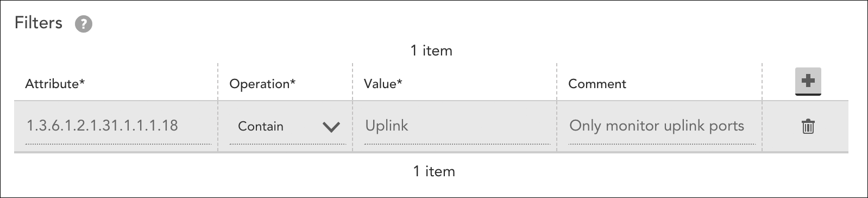Select the Attribute* column header
Viewport: 868px width, 198px height.
pyautogui.click(x=55, y=84)
